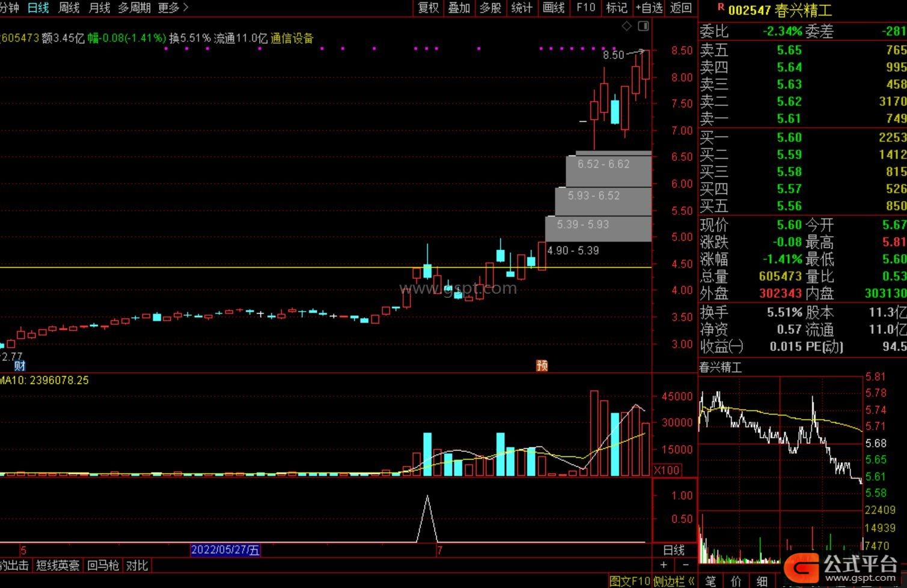Viewport: 907px width, 588px height.
Task: Click the 卖五 price 5.65 row
Action: pos(803,50)
